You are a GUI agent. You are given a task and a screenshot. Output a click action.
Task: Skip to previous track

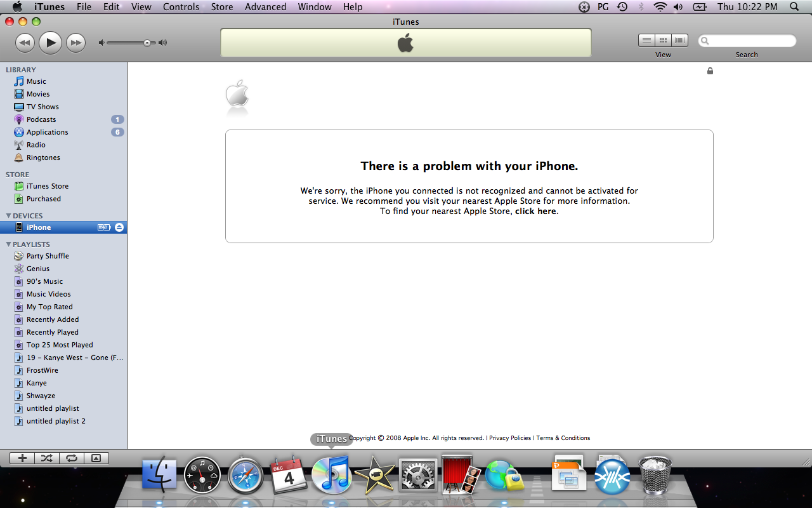[x=25, y=43]
